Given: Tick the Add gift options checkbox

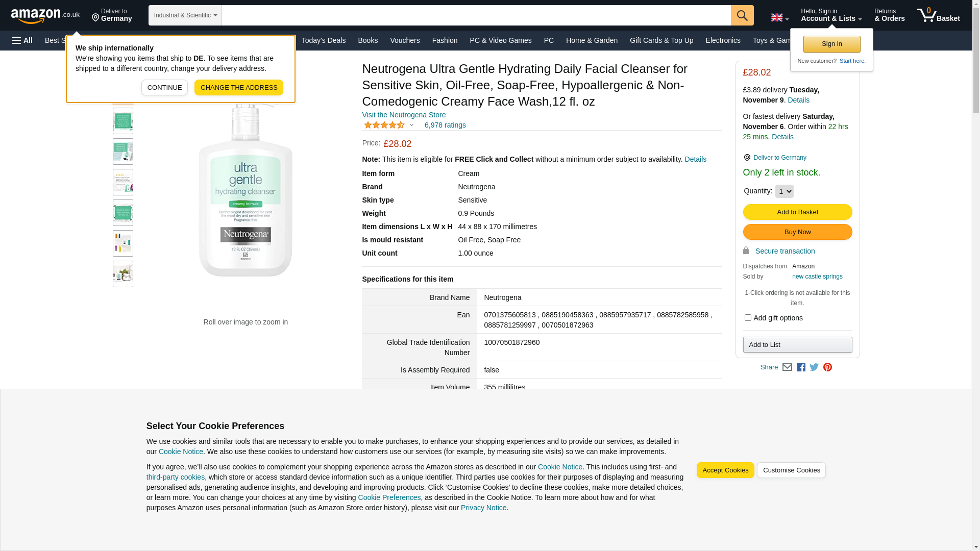Looking at the screenshot, I should pyautogui.click(x=748, y=318).
